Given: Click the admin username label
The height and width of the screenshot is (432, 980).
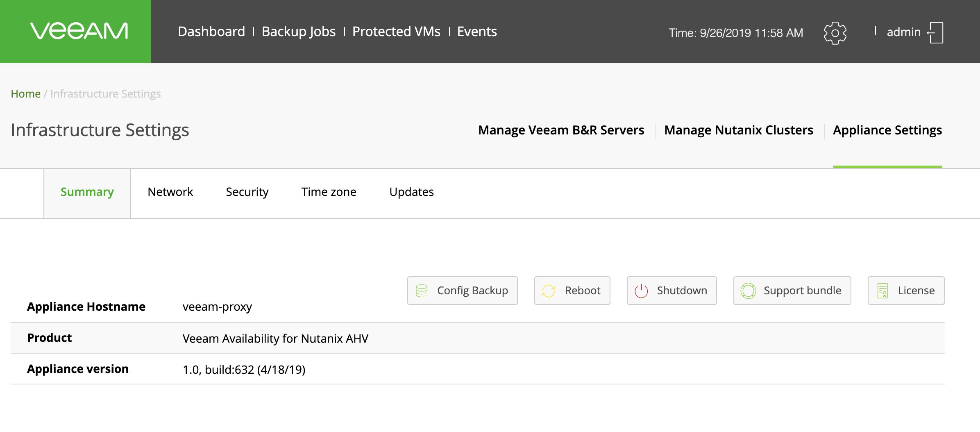Looking at the screenshot, I should (x=903, y=32).
